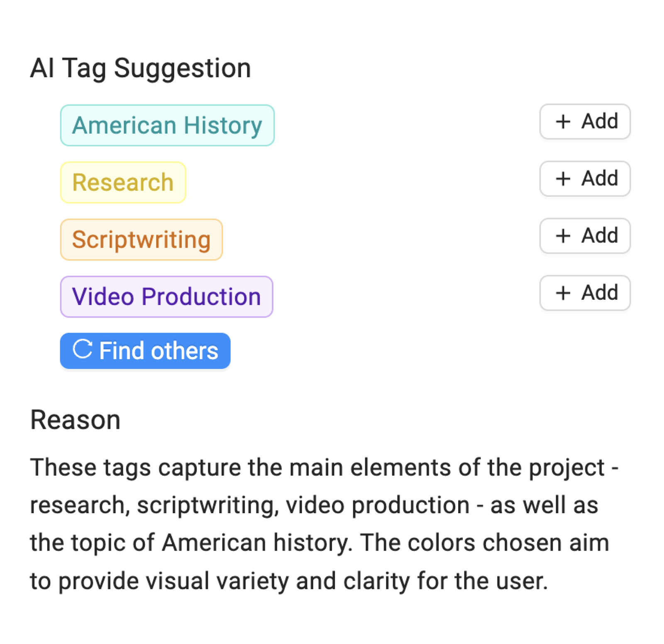Click the 'others' text on blue button
Screen dimensions: 664x644
(184, 351)
